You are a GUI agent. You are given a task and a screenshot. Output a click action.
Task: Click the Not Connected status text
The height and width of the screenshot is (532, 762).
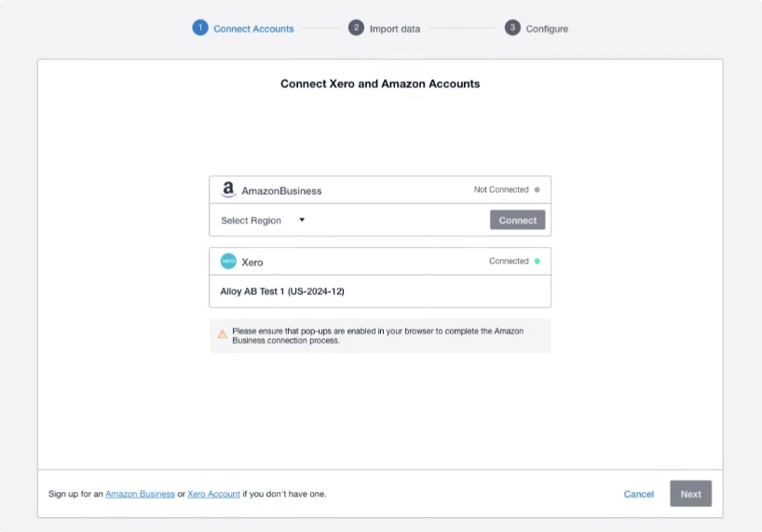click(x=500, y=190)
